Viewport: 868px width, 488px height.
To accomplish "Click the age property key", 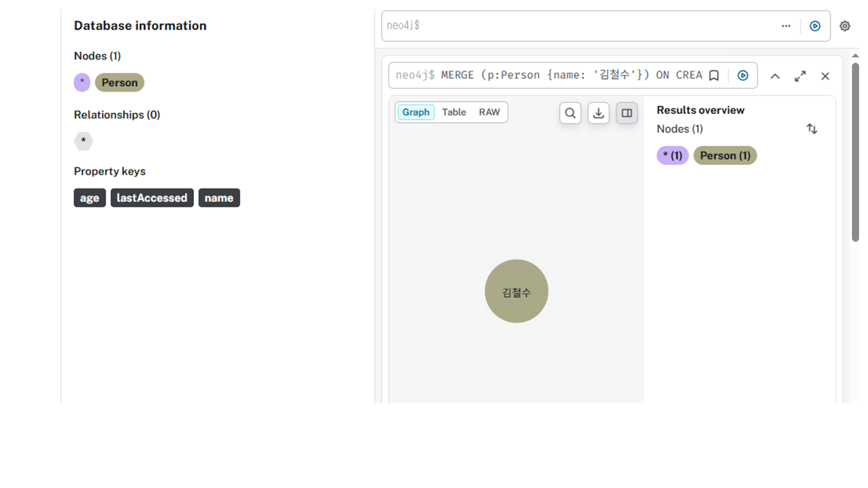I will coord(90,198).
